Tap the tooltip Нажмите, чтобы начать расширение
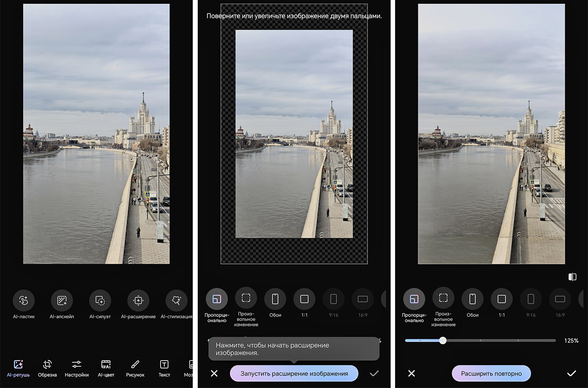Viewport: 588px width, 388px height. (x=293, y=349)
